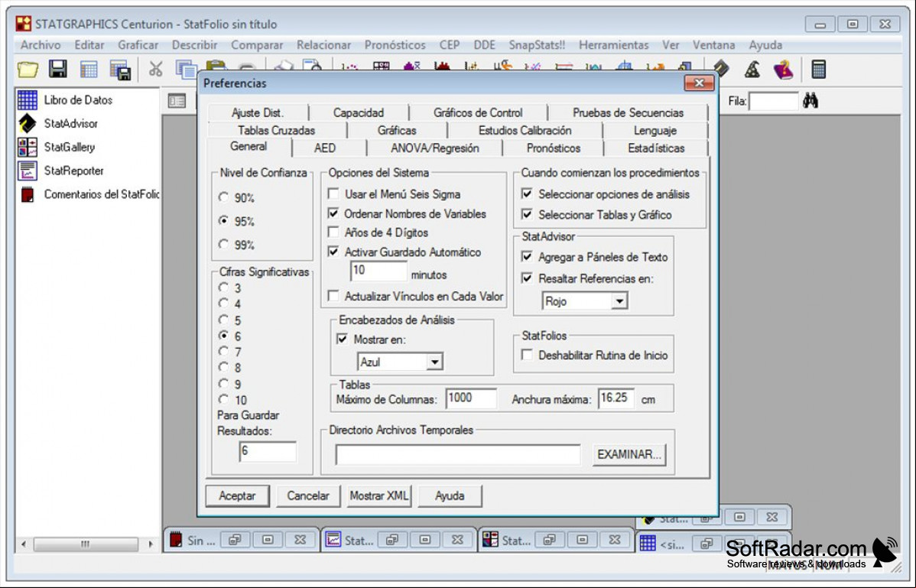
Task: Open the 'Ajuste Dist.' tab
Action: (258, 112)
